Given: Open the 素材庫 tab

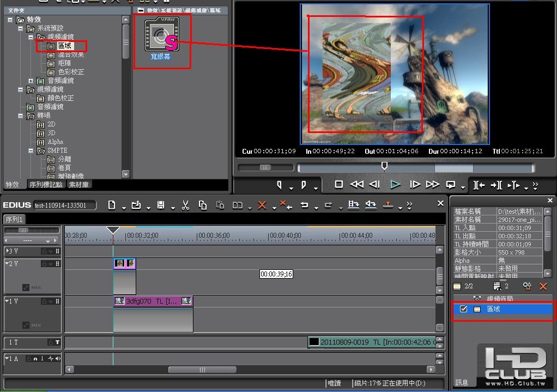Looking at the screenshot, I should 79,184.
